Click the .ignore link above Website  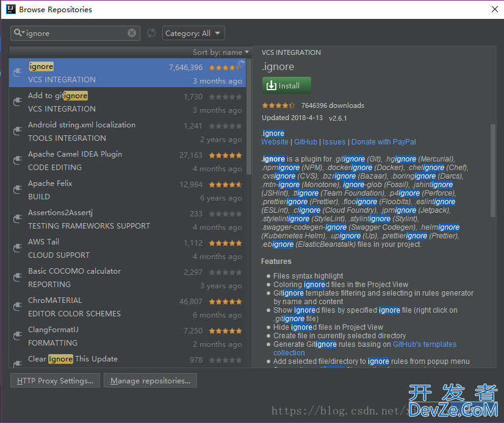coord(273,133)
